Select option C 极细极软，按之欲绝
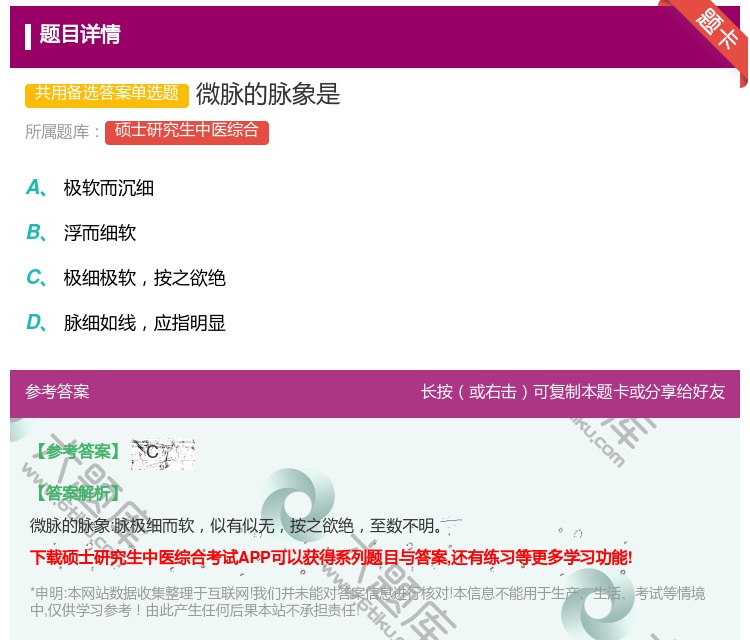 pos(126,278)
